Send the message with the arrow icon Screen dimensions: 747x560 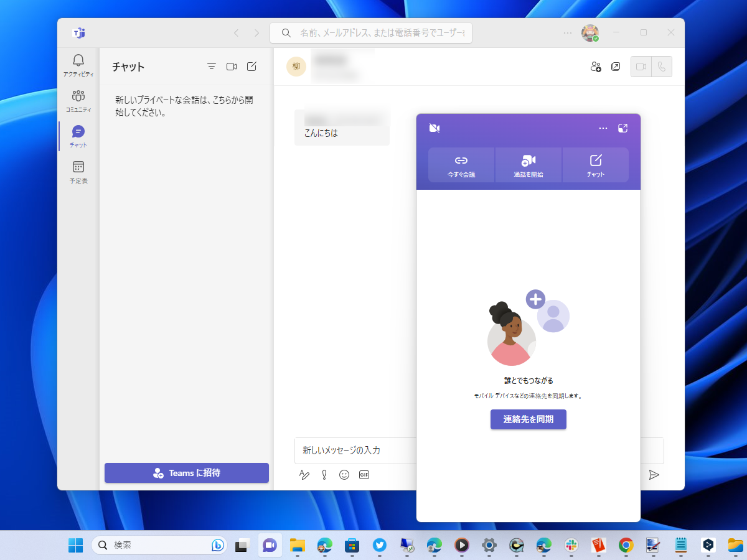(654, 475)
